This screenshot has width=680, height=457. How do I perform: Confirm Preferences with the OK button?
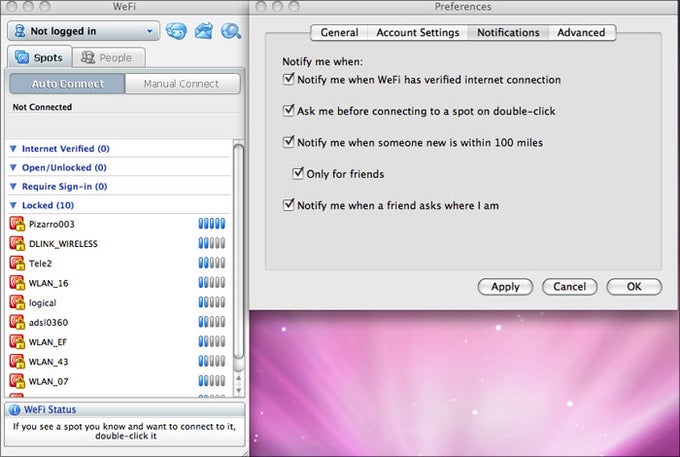634,287
